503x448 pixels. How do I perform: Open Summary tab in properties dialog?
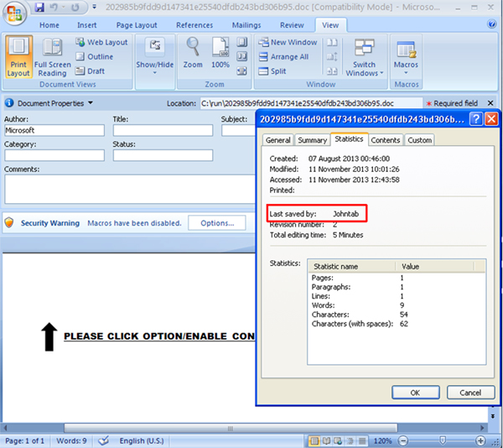point(312,140)
